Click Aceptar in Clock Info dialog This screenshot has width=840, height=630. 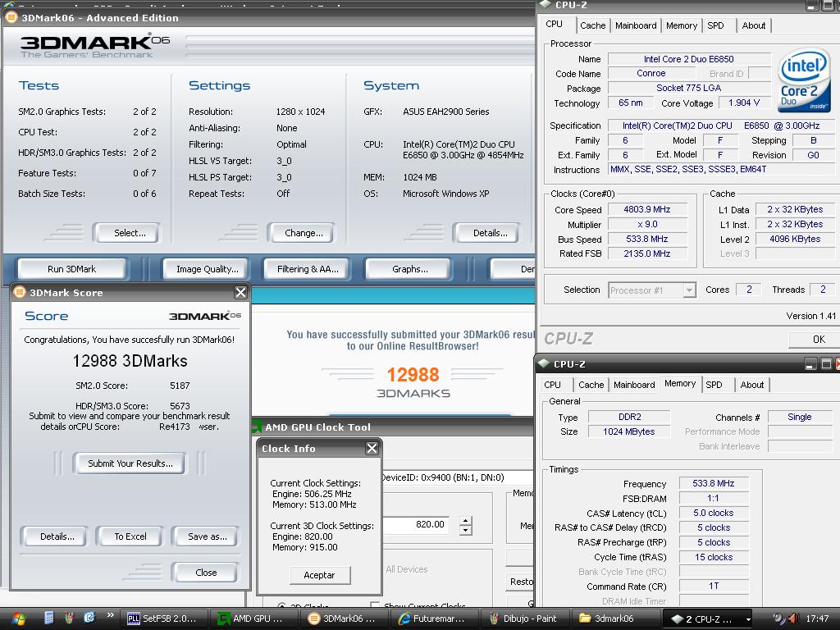point(320,575)
